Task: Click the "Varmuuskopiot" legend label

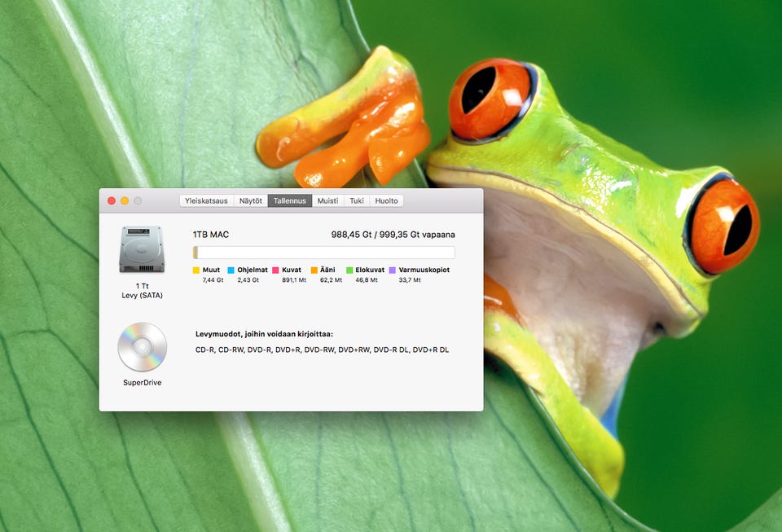Action: coord(424,270)
